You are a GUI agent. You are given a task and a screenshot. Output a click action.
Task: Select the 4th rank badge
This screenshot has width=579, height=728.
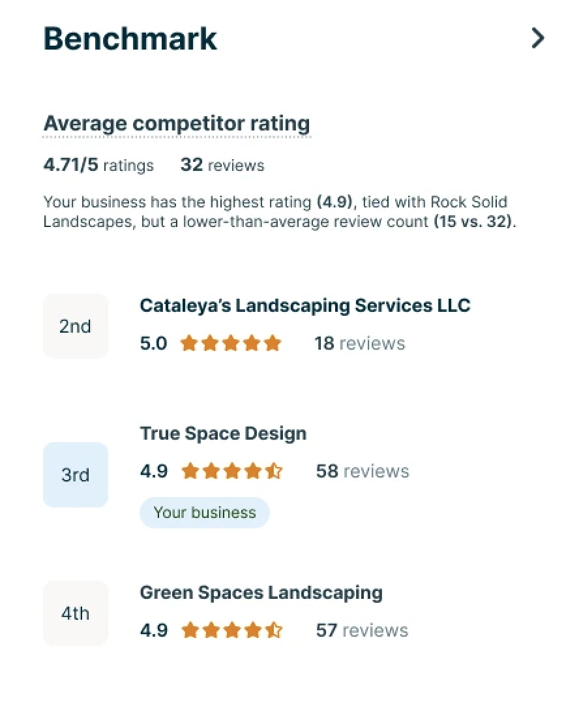tap(75, 613)
